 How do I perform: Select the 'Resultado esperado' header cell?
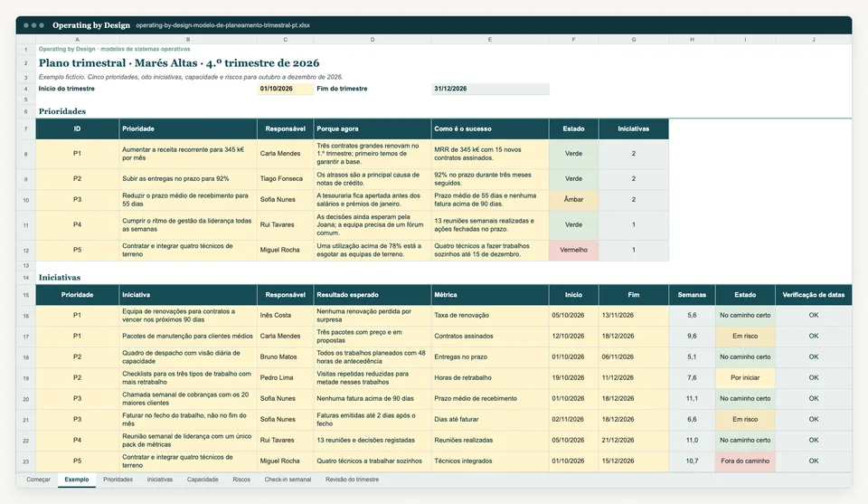tap(372, 295)
